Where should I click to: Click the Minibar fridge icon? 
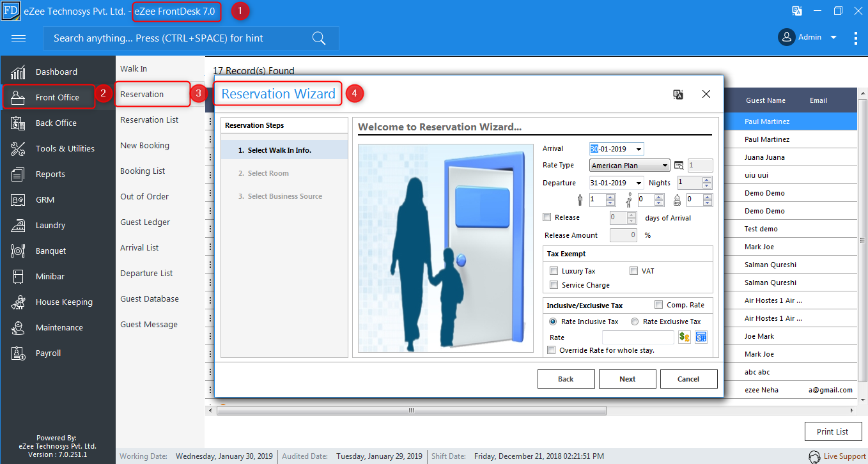tap(18, 277)
